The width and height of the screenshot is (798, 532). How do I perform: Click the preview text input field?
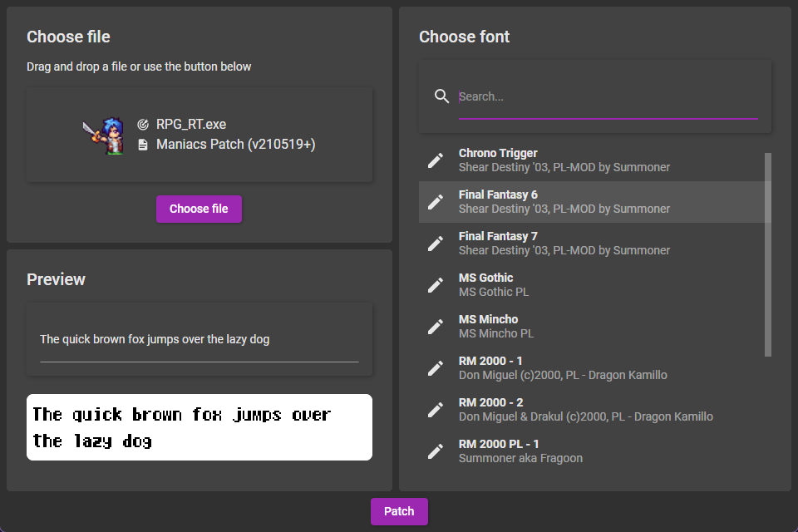[x=199, y=339]
